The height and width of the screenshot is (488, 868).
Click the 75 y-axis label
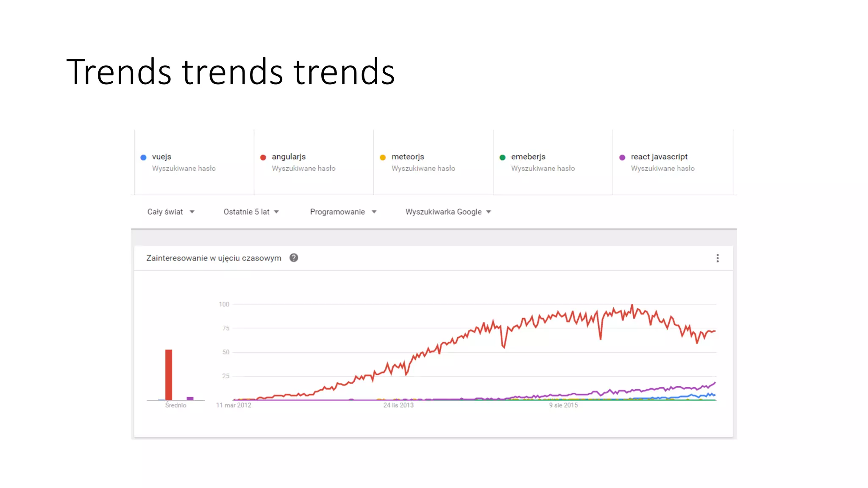[225, 328]
